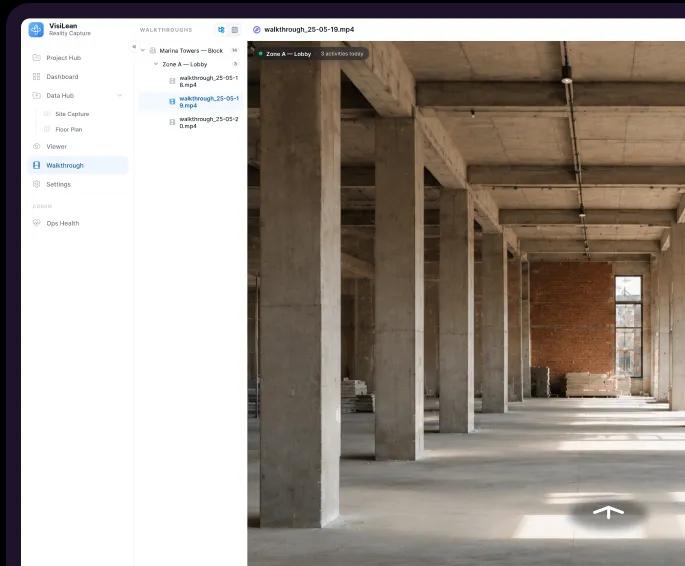Click the walkthrough_25-05-19.mp4 header title
The image size is (685, 566).
point(309,30)
